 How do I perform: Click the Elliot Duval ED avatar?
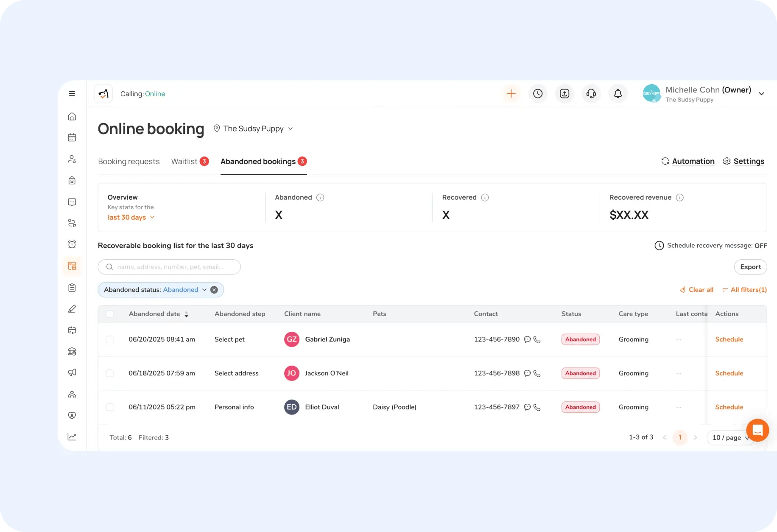pos(292,407)
